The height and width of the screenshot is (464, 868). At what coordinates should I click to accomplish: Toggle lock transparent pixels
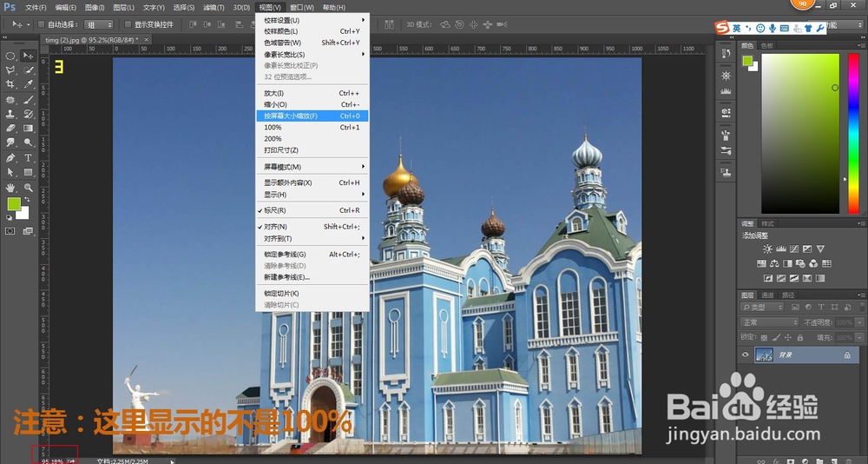[764, 338]
